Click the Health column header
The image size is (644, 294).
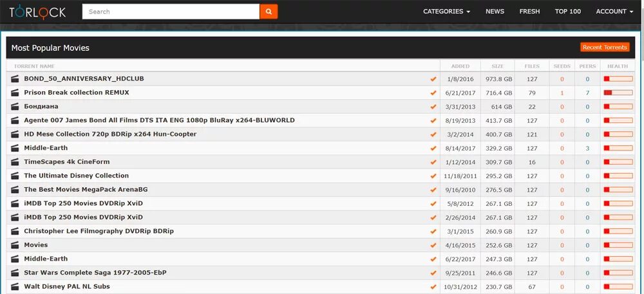(618, 66)
